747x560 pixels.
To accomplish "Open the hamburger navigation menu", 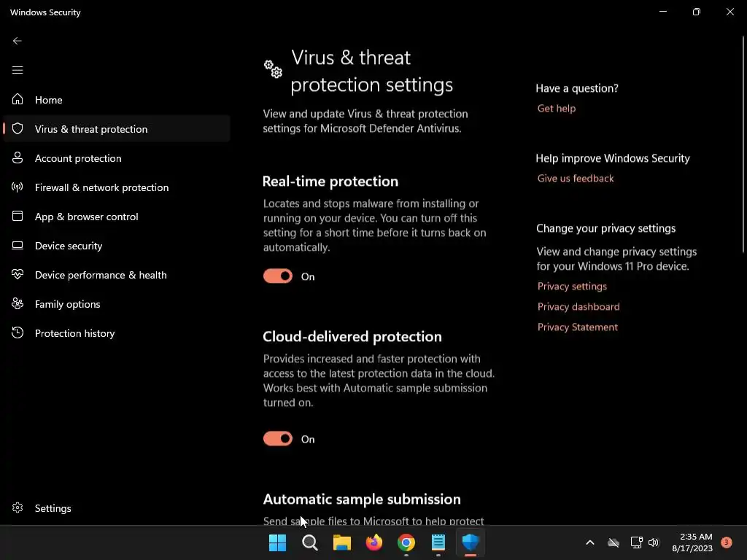I will point(18,70).
